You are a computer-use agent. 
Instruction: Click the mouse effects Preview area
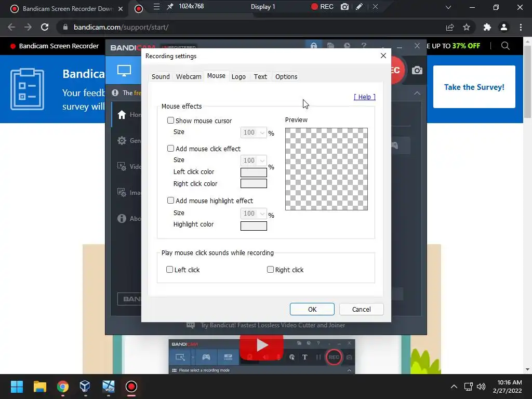326,169
